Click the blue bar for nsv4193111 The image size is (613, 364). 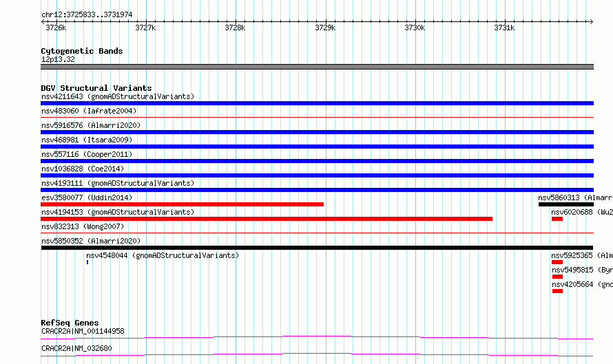tap(317, 190)
